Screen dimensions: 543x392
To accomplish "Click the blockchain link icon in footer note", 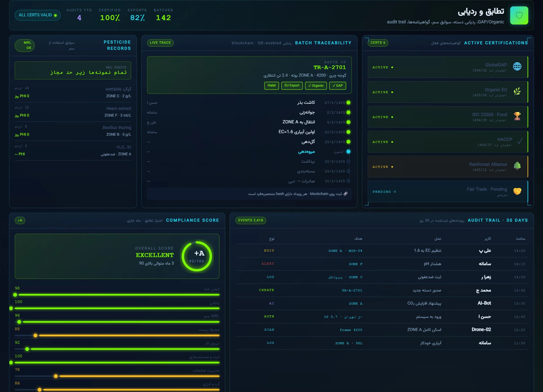I will tap(346, 194).
